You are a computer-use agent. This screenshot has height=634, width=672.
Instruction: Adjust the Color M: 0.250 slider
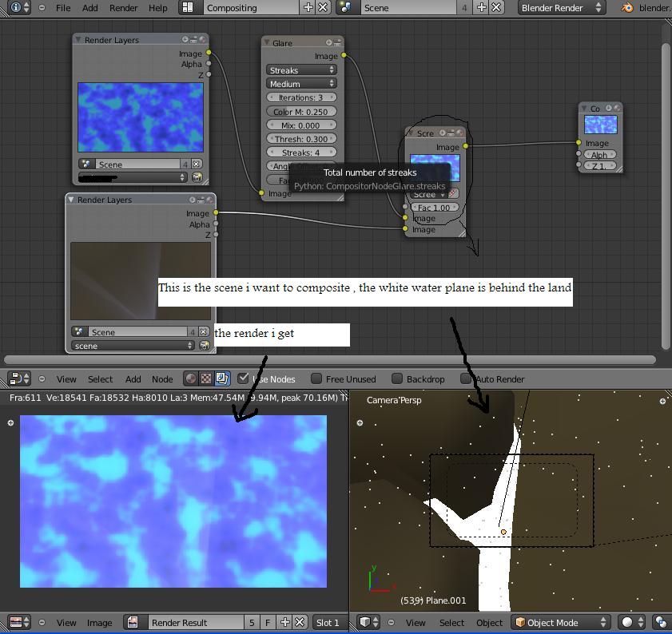301,111
